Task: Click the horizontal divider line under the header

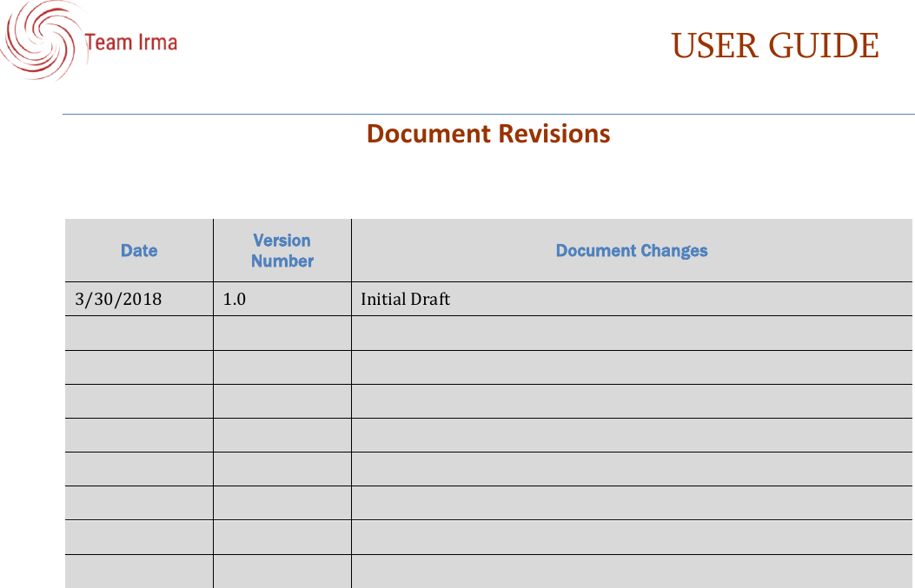Action: 488,111
